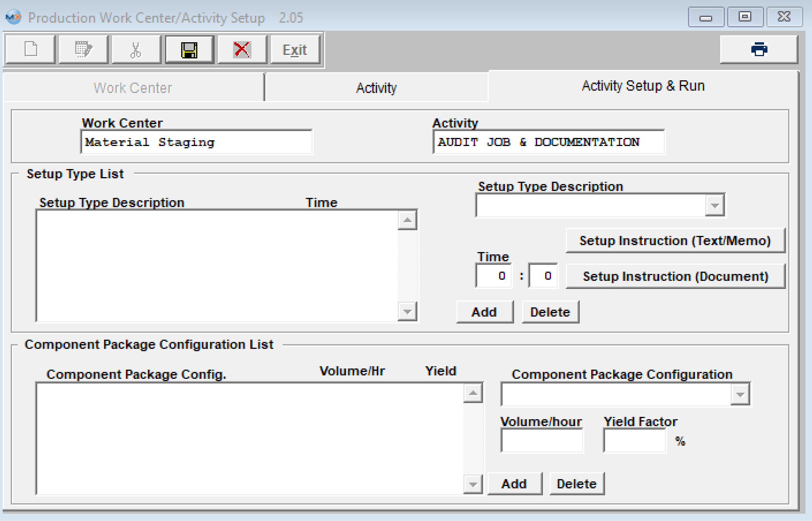Open the Work Center tab
Screen dimensions: 812x521
point(133,88)
